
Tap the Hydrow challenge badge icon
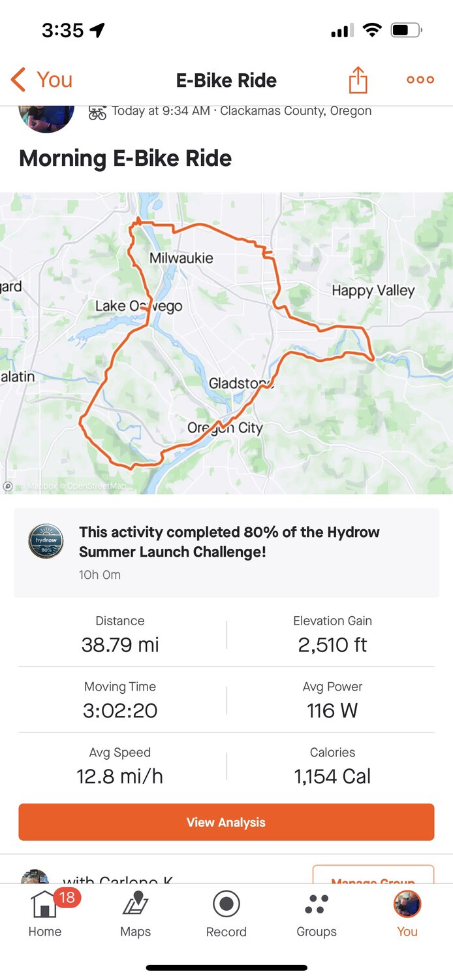(x=46, y=541)
